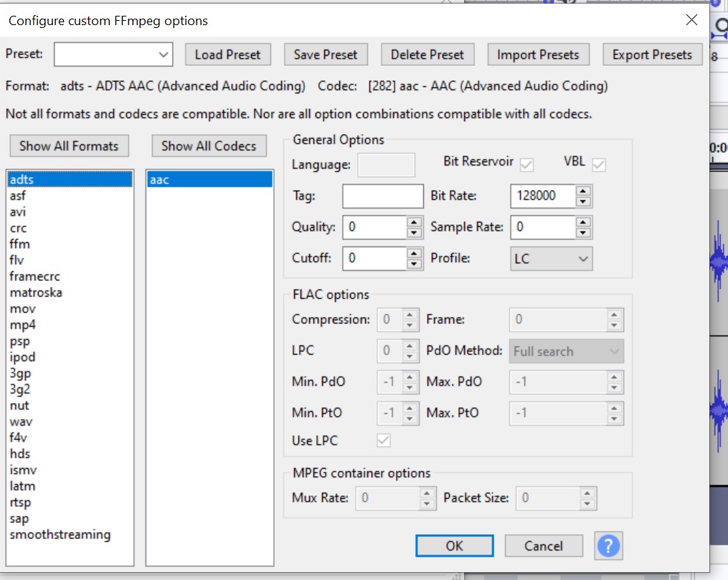The width and height of the screenshot is (728, 580).
Task: Open the blue help question mark button
Action: [x=608, y=546]
